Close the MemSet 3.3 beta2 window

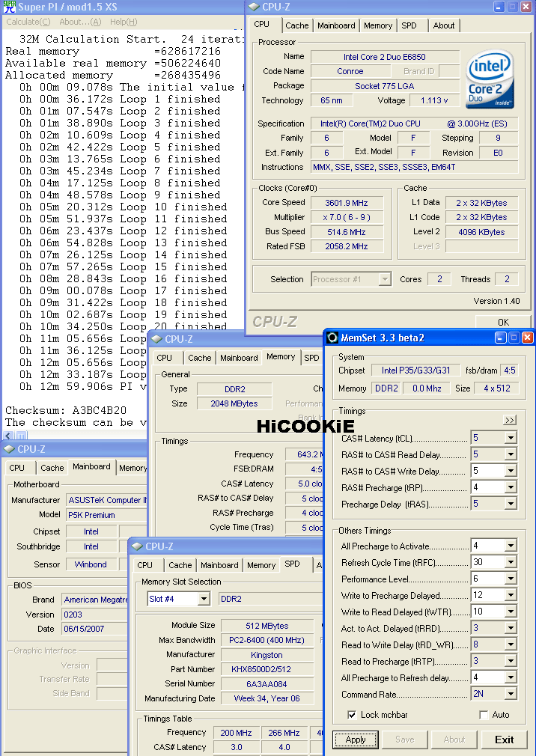click(527, 338)
